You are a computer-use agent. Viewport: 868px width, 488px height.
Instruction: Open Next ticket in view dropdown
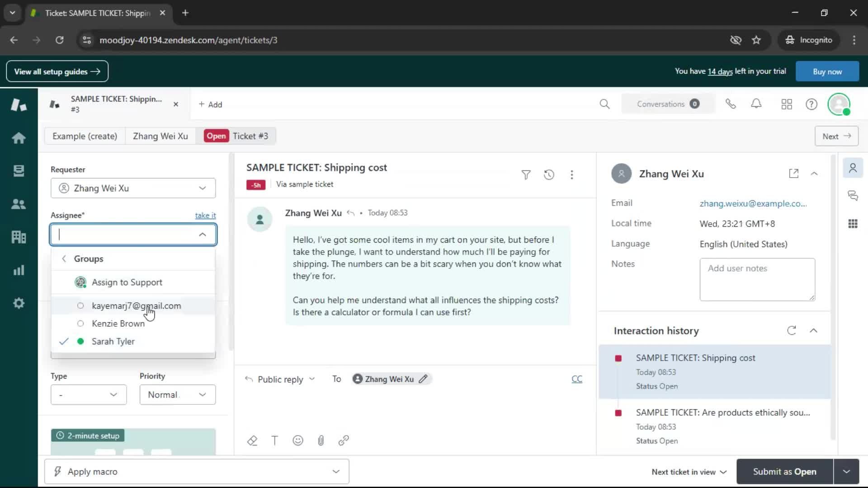pos(689,472)
